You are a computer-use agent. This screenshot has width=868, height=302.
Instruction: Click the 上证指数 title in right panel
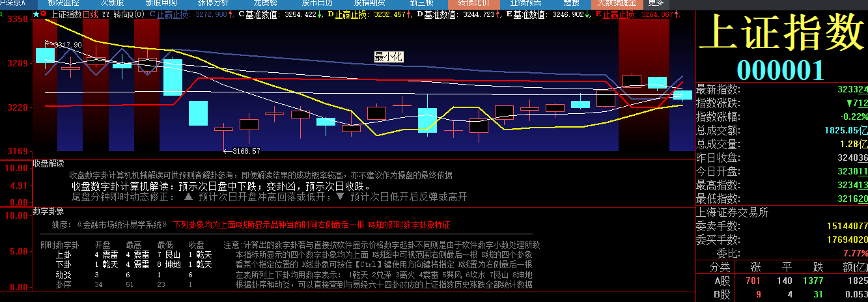coord(780,33)
